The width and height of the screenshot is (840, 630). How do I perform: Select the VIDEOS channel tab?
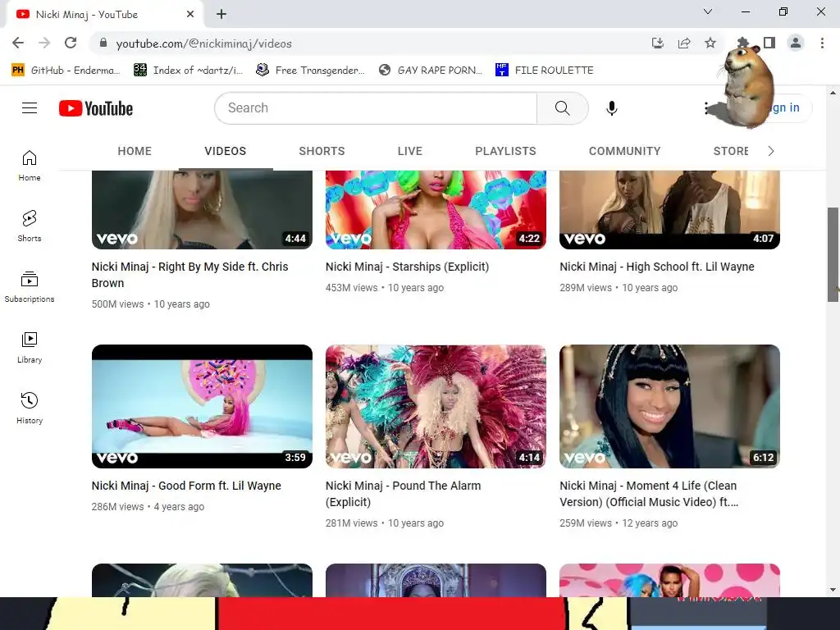click(x=226, y=151)
